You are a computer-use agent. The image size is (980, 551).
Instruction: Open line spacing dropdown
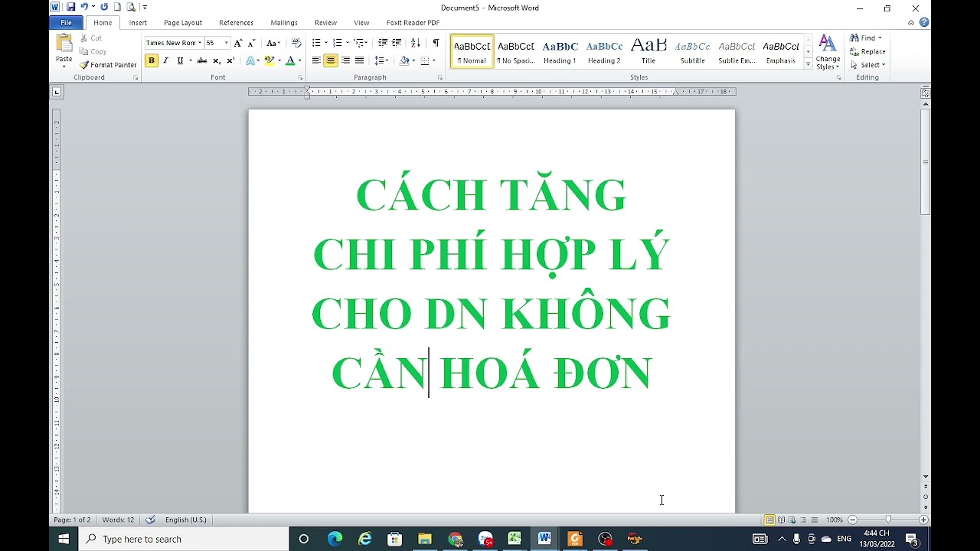click(381, 60)
